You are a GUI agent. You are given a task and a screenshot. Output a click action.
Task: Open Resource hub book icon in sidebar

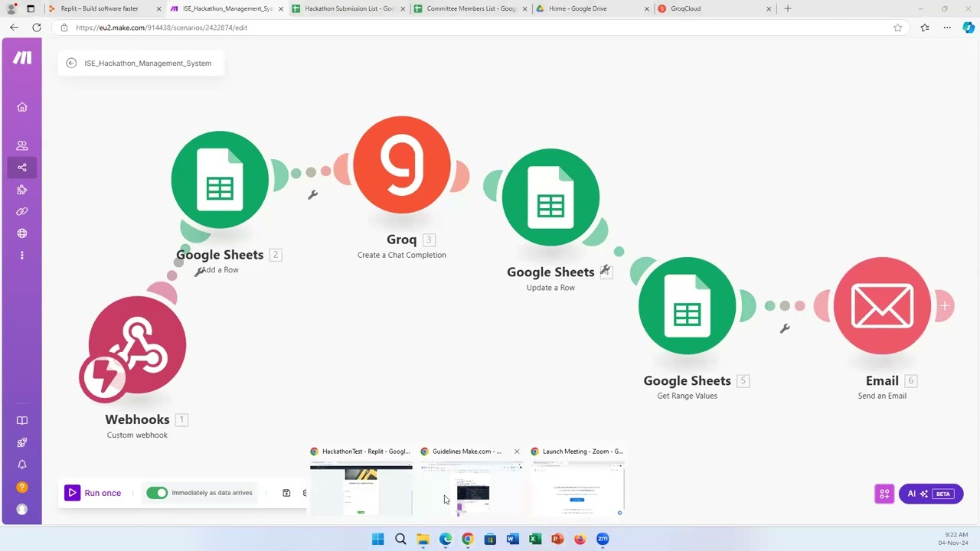click(x=22, y=420)
